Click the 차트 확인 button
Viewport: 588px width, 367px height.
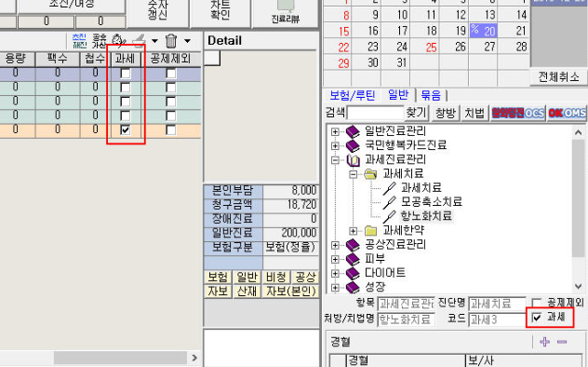[220, 12]
